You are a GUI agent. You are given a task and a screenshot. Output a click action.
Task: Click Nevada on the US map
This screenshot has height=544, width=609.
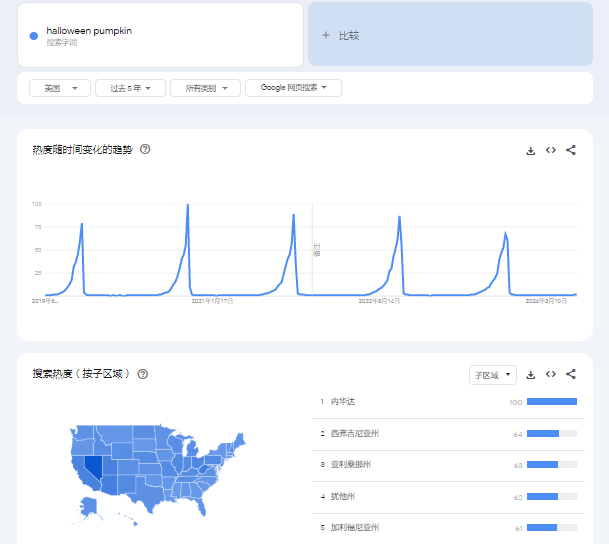pyautogui.click(x=93, y=466)
